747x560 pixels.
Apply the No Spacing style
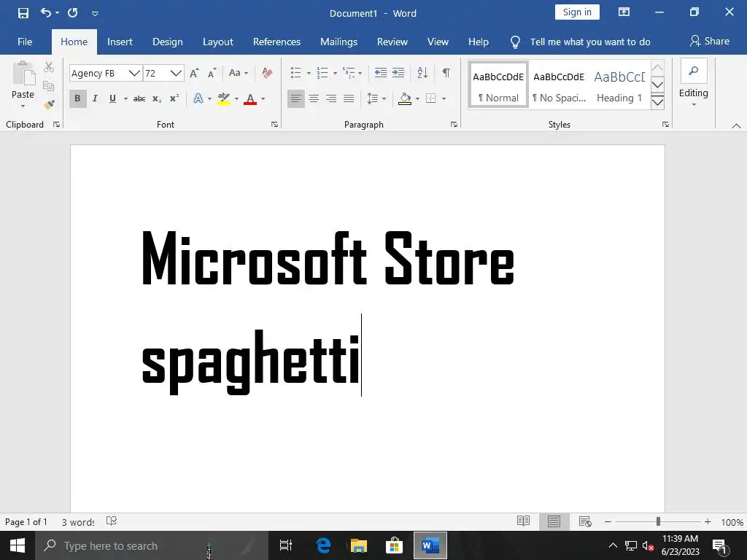[x=559, y=86]
